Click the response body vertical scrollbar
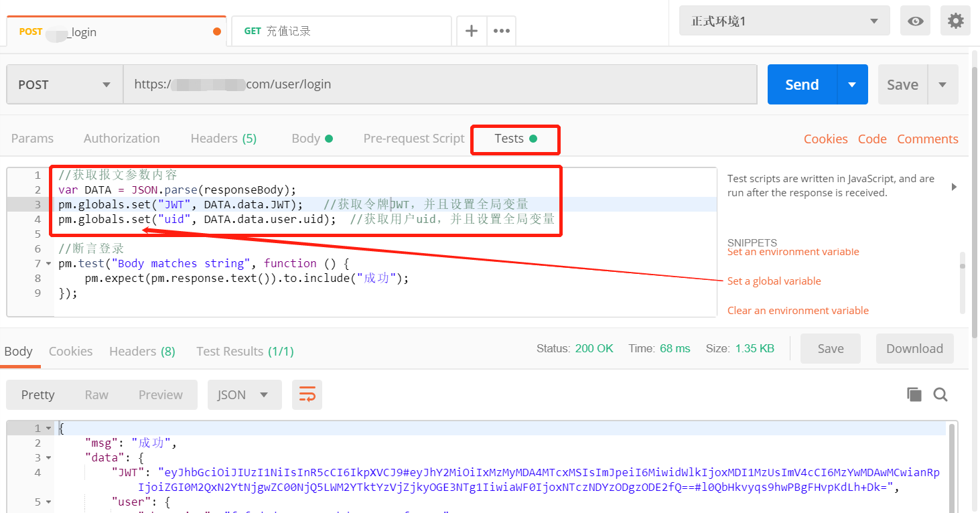The image size is (980, 513). coord(952,468)
